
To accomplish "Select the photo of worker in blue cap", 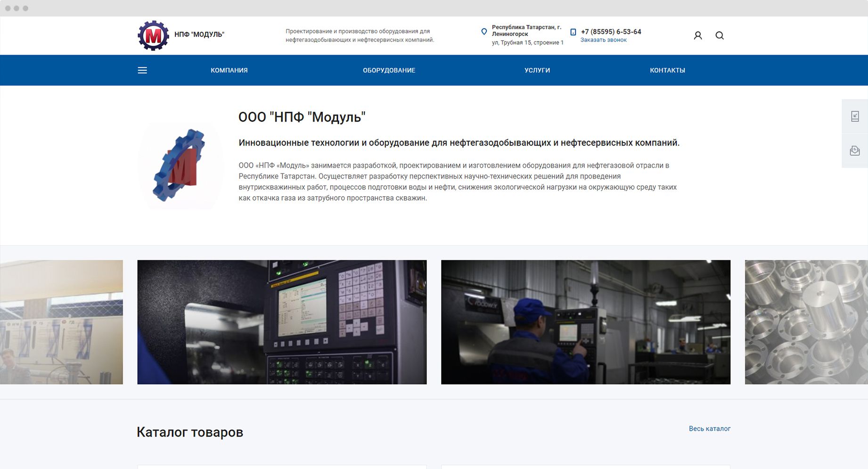I will click(x=585, y=322).
